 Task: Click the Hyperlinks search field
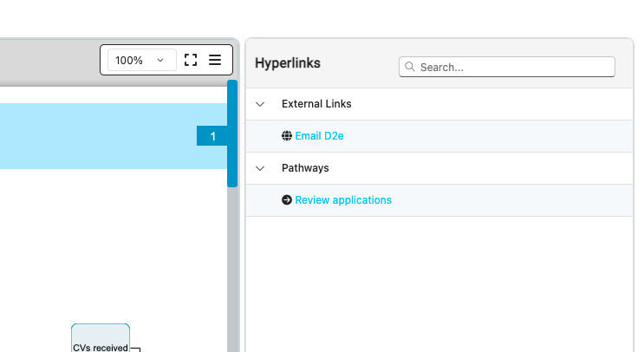click(506, 67)
